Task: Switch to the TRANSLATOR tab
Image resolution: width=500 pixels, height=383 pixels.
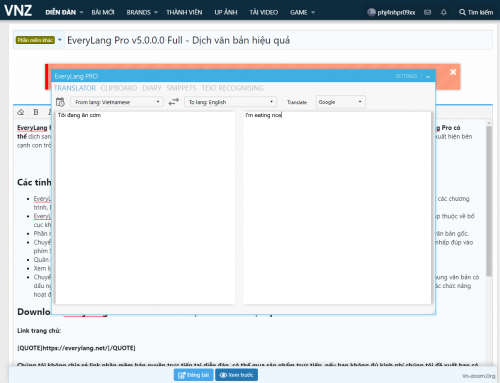Action: pyautogui.click(x=75, y=88)
